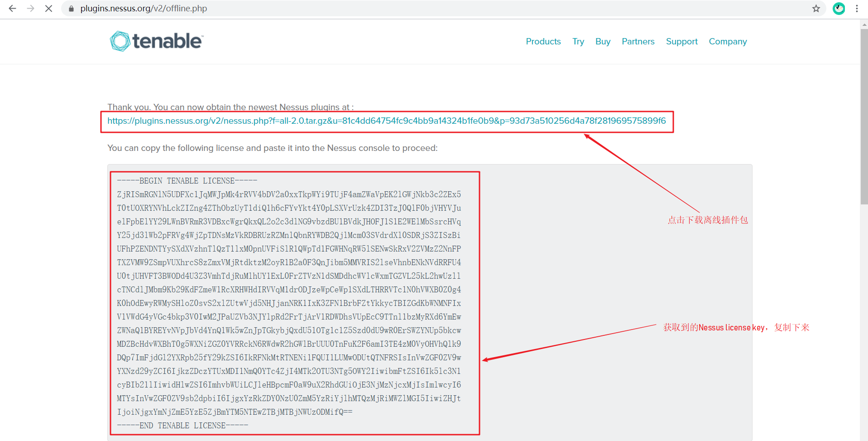This screenshot has width=868, height=441.
Task: Click license line starting cyBIb211Iiwid
Action: point(289,385)
